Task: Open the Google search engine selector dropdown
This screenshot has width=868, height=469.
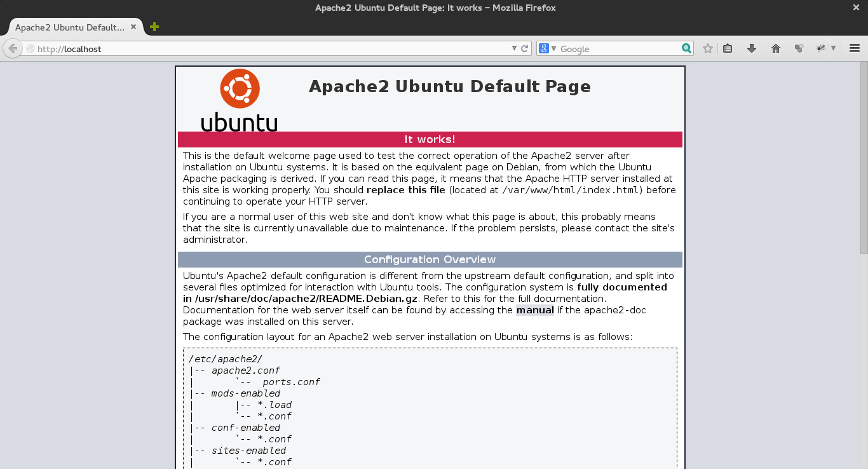Action: [547, 48]
